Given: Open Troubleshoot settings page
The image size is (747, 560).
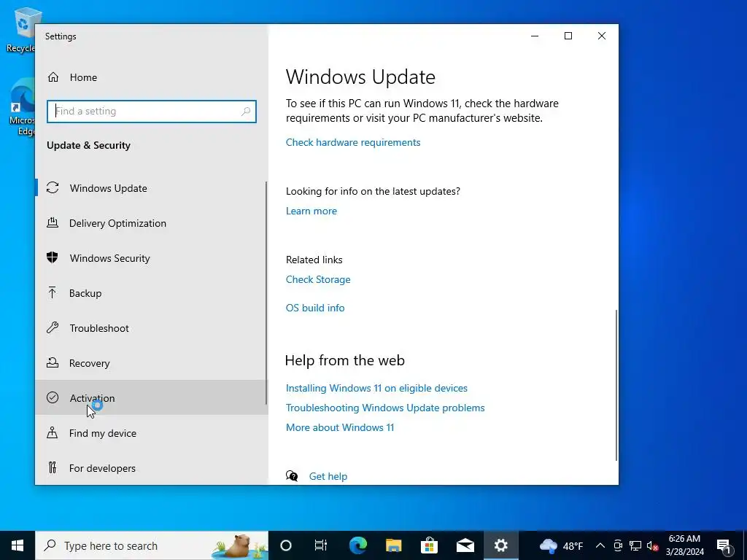Looking at the screenshot, I should click(x=152, y=327).
